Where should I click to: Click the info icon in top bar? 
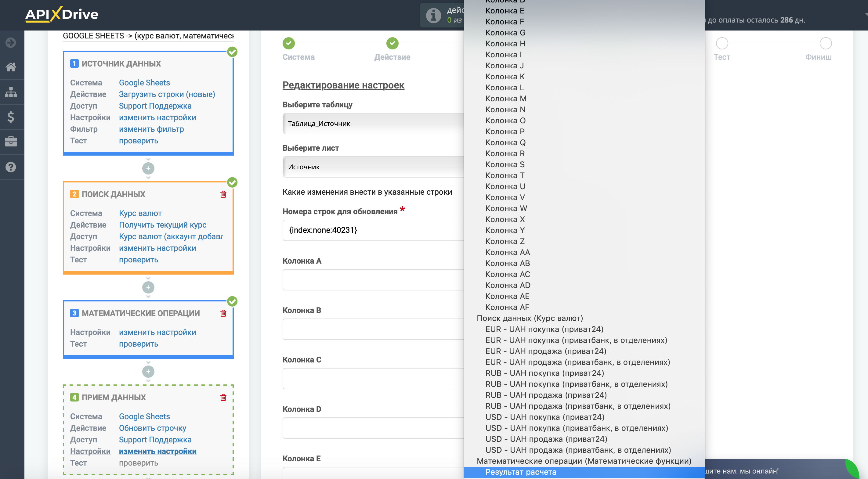point(433,16)
